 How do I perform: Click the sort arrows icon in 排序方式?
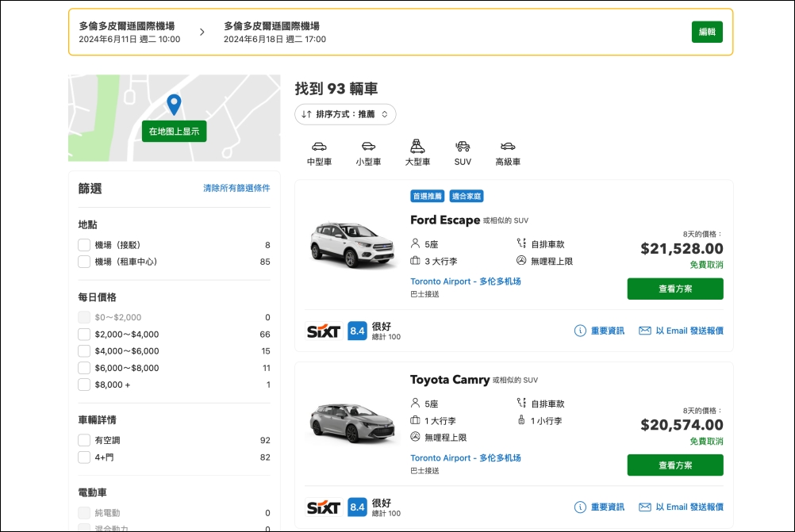point(306,114)
